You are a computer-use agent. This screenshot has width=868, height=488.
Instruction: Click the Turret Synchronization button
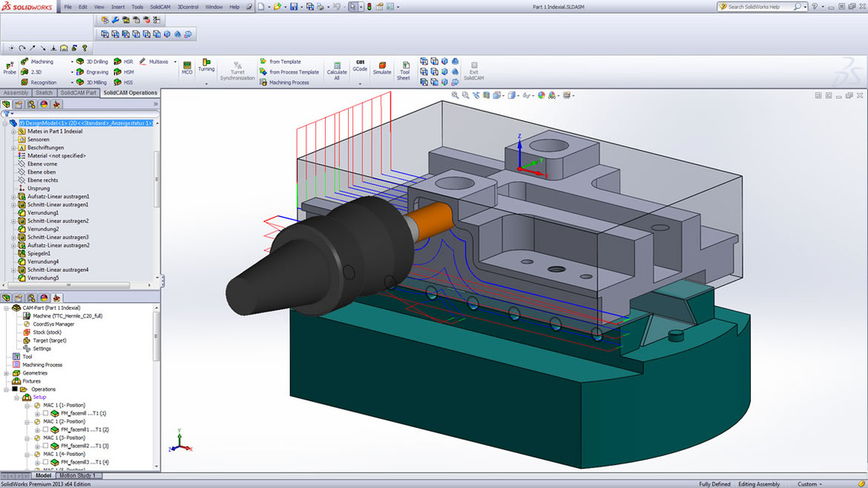238,71
